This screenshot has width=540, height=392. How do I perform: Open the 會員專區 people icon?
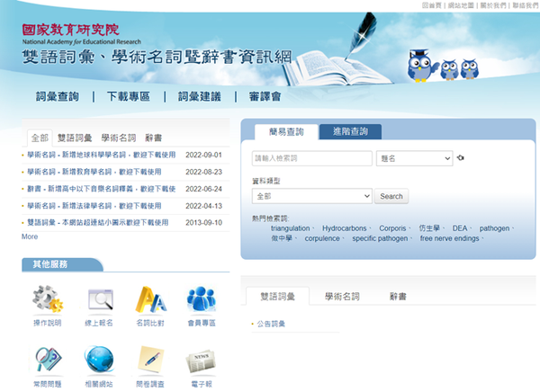202,298
